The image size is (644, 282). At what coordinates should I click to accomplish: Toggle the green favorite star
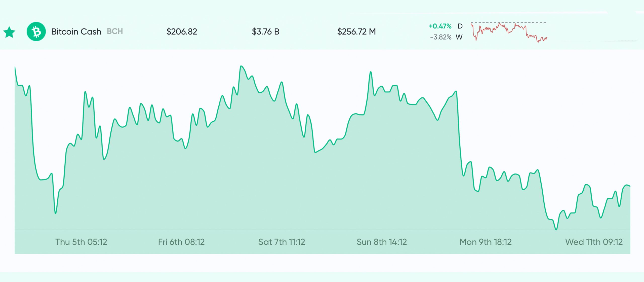pyautogui.click(x=9, y=32)
